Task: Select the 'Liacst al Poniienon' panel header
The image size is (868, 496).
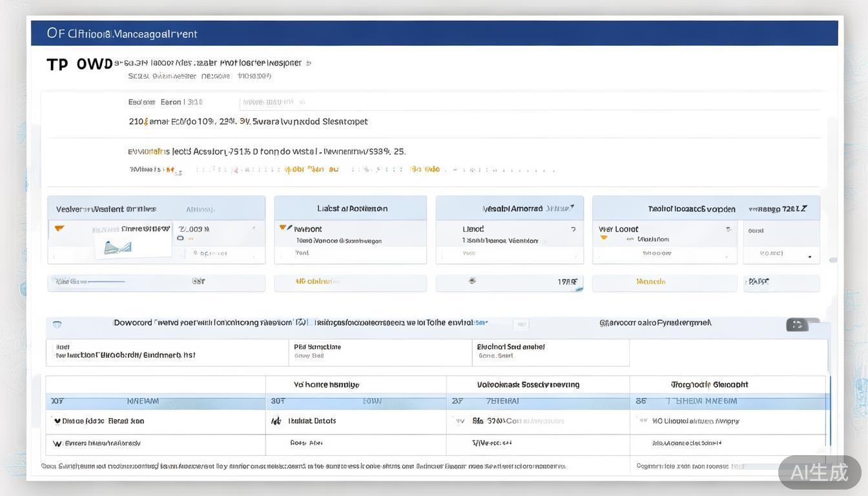Action: (x=350, y=209)
